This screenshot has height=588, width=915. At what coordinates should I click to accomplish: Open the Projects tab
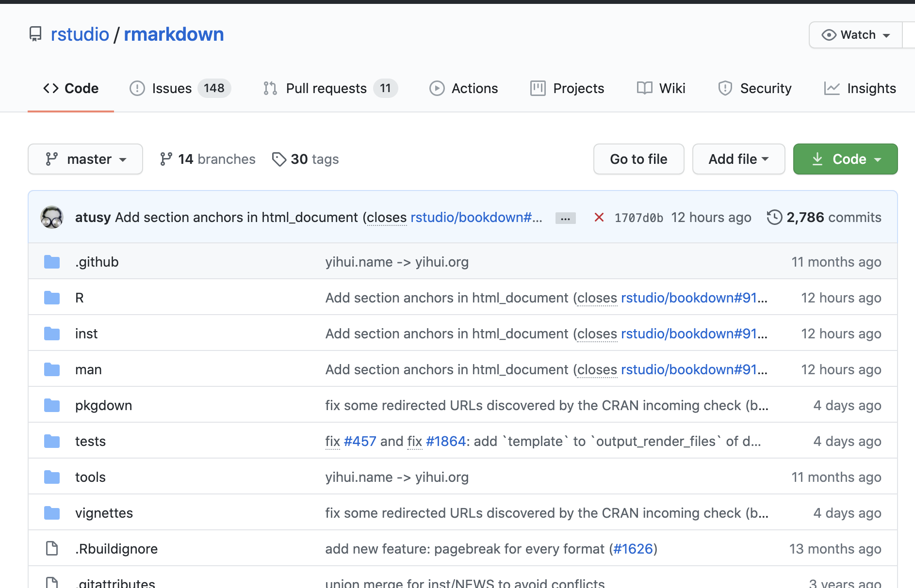[x=567, y=88]
